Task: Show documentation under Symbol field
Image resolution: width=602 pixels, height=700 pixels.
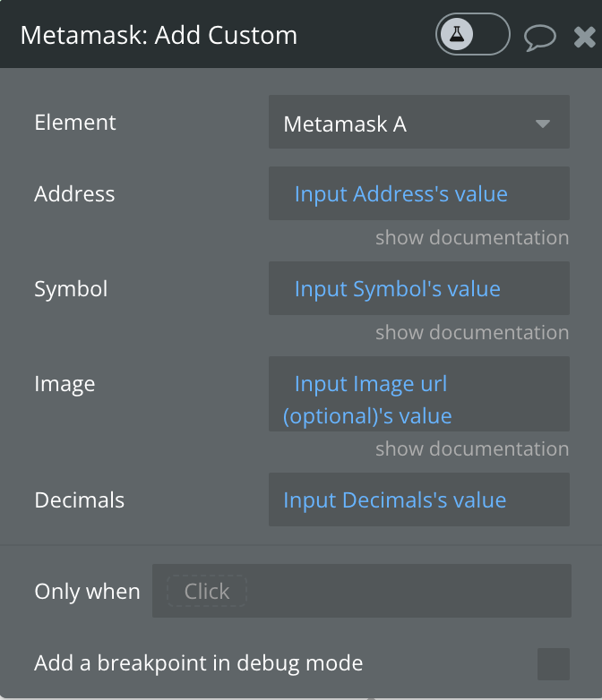Action: click(x=472, y=333)
